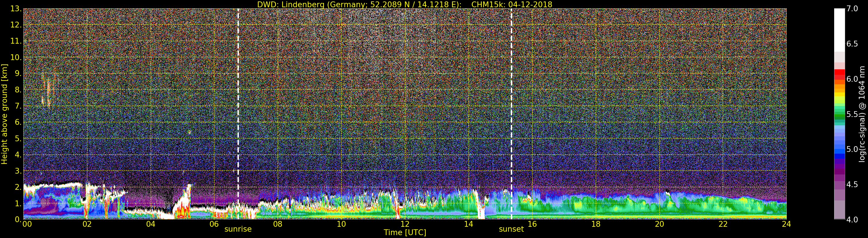868x238 pixels.
Task: Click the time axis tick label "14"
Action: point(468,224)
